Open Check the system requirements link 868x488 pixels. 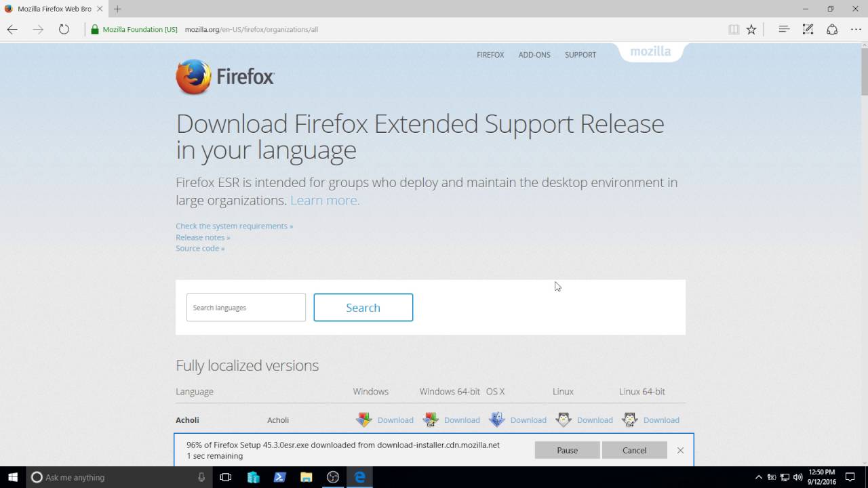click(x=234, y=226)
